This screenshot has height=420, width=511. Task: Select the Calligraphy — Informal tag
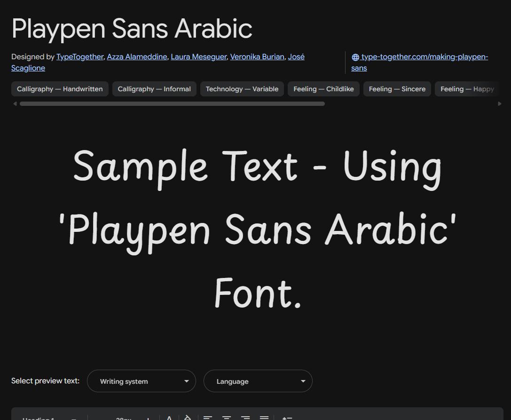154,89
